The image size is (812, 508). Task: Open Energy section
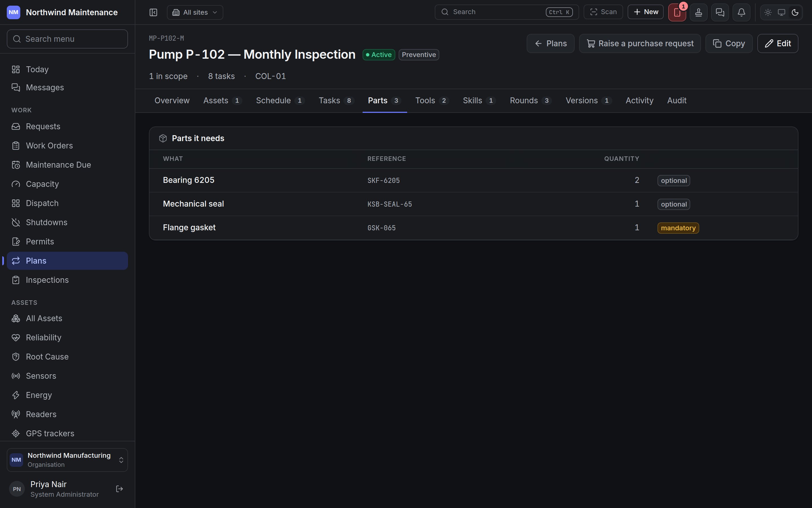tap(67, 395)
